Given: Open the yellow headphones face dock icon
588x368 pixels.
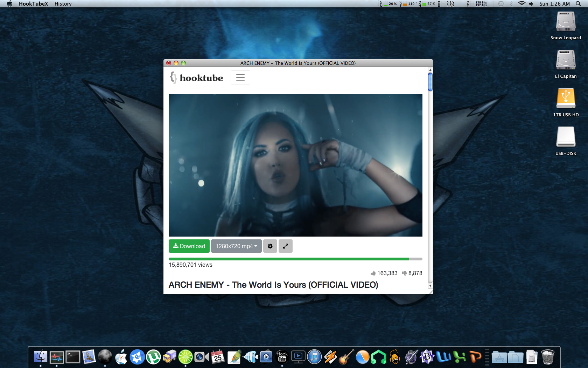Looking at the screenshot, I should pyautogui.click(x=395, y=357).
